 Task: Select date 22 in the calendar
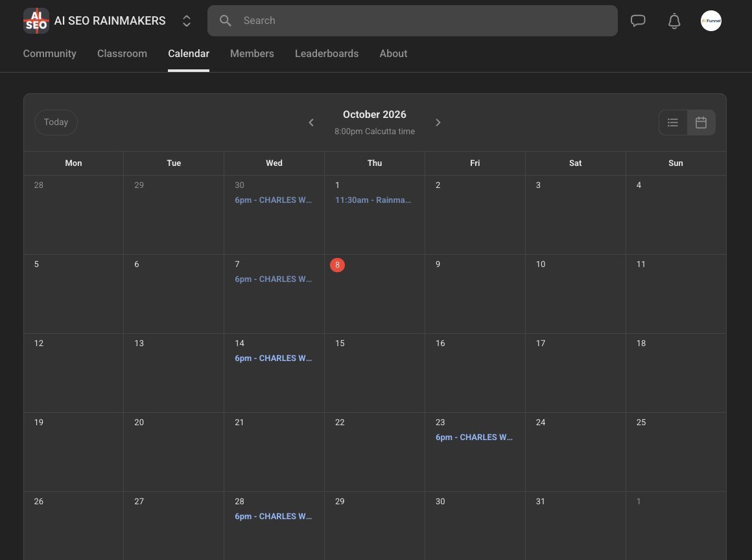coord(340,423)
